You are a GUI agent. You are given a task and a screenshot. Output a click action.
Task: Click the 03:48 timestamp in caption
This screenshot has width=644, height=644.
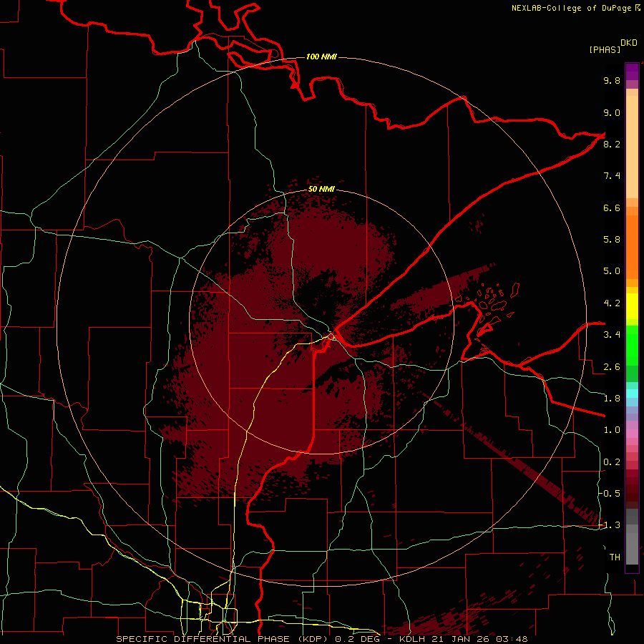[512, 639]
